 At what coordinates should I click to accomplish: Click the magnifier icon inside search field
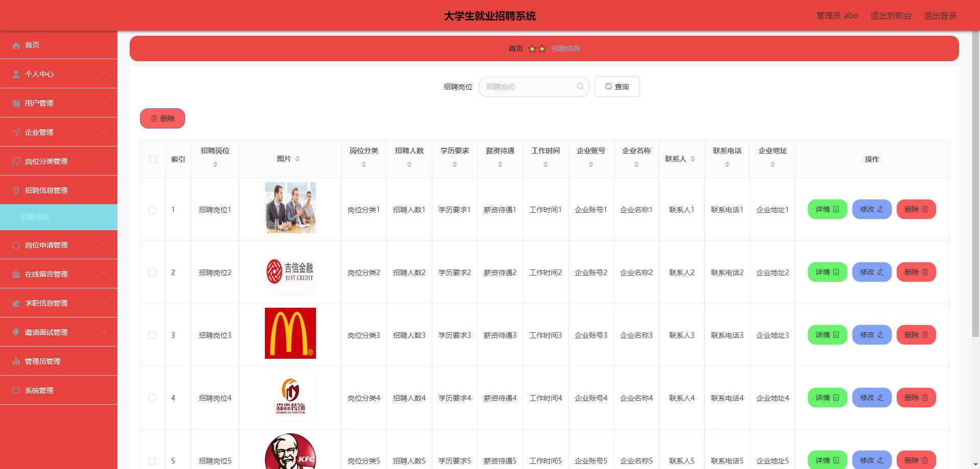coord(580,87)
